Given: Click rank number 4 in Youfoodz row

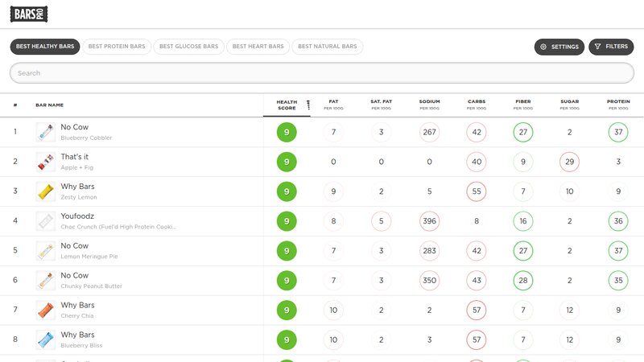Looking at the screenshot, I should [x=15, y=220].
